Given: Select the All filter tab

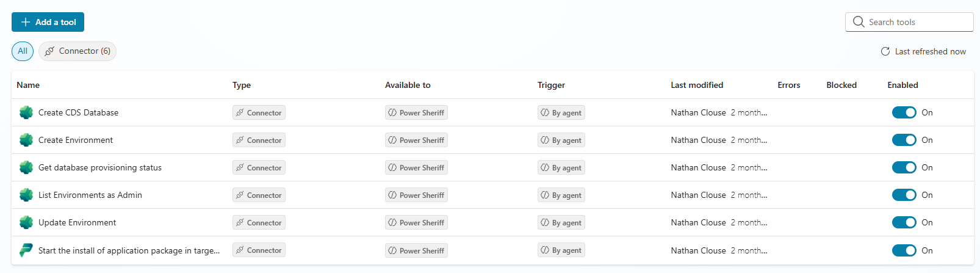Looking at the screenshot, I should [x=23, y=51].
